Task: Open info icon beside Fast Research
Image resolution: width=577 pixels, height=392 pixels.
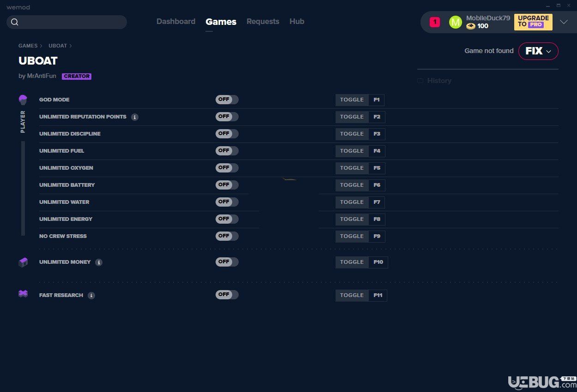Action: [91, 296]
